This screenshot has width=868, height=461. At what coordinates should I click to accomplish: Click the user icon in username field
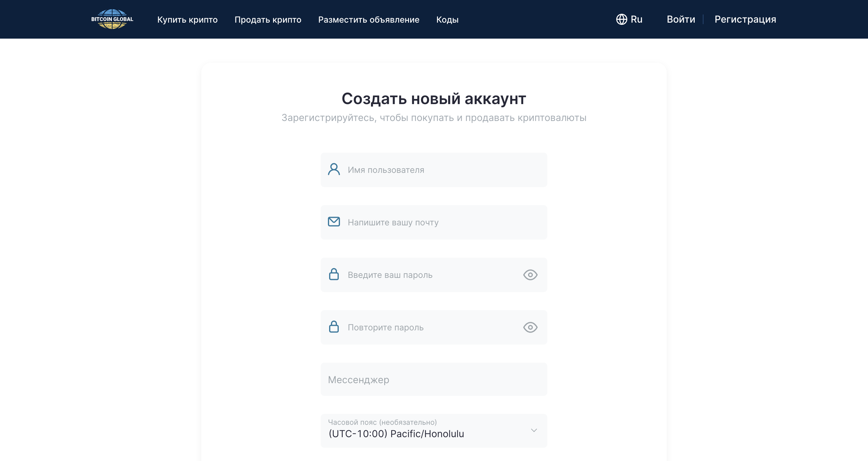pyautogui.click(x=334, y=169)
